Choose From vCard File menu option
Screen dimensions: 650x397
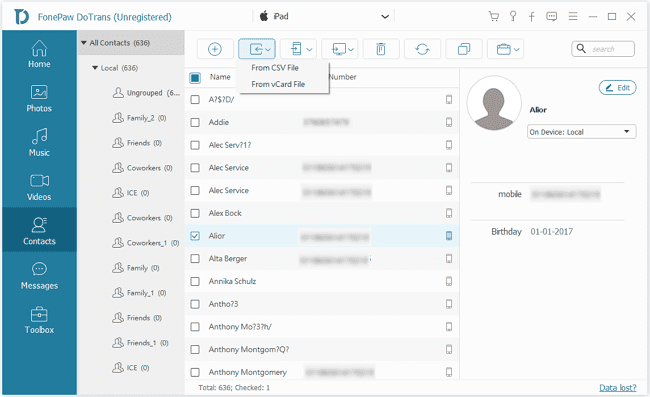(278, 84)
